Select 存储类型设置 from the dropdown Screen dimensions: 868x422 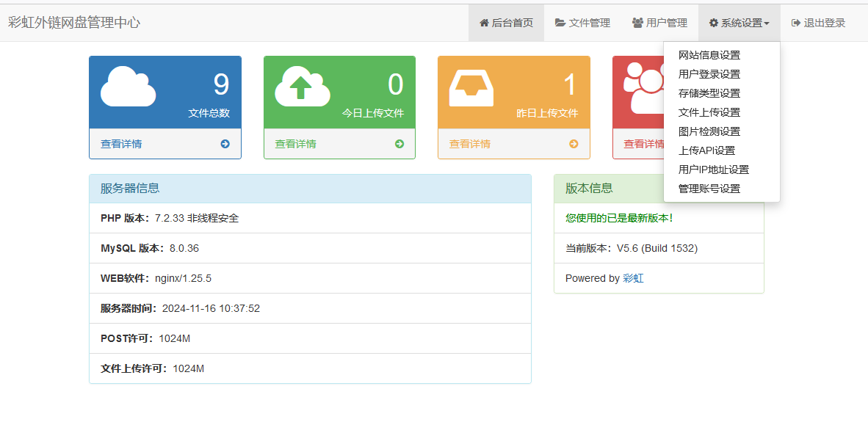721,93
